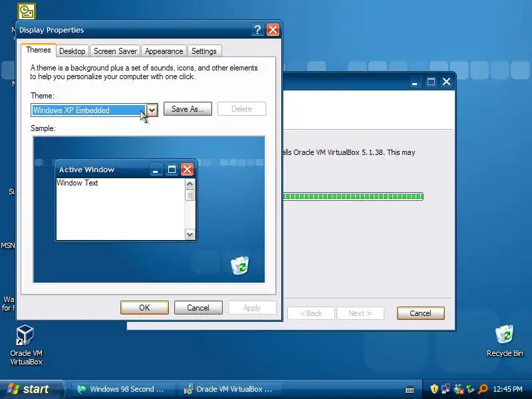Click the tray icon with red X
Screen dimensions: 532x399
pyautogui.click(x=458, y=389)
